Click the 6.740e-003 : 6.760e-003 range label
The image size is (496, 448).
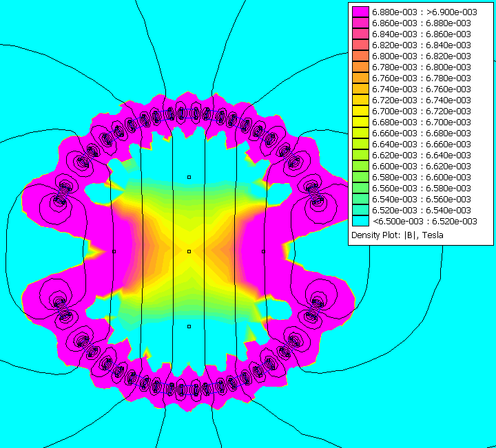[421, 89]
